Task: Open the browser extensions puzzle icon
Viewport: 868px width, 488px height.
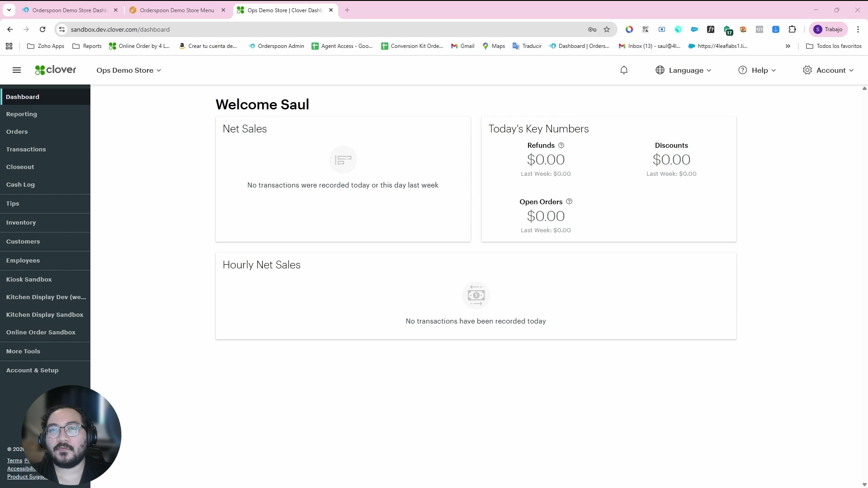Action: tap(792, 29)
